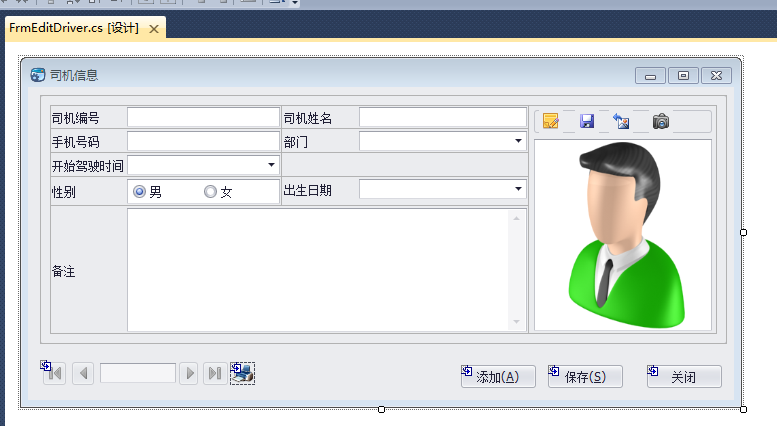Select the 男 radio button
Screen dimensions: 777x426
click(x=139, y=191)
